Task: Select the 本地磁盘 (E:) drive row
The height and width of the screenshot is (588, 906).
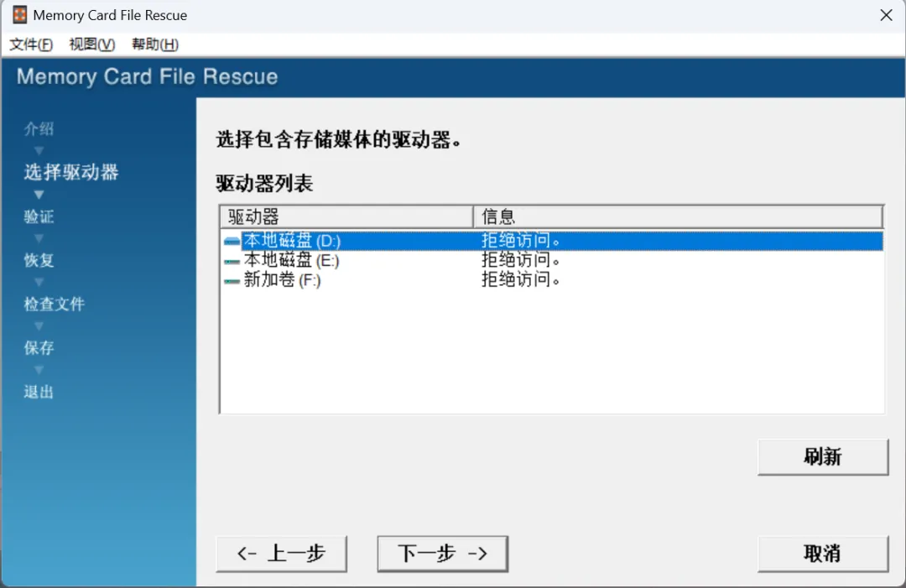Action: (552, 261)
